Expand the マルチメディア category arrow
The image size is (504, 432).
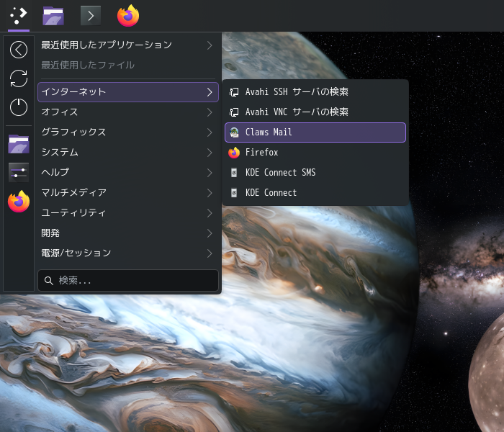pyautogui.click(x=210, y=193)
